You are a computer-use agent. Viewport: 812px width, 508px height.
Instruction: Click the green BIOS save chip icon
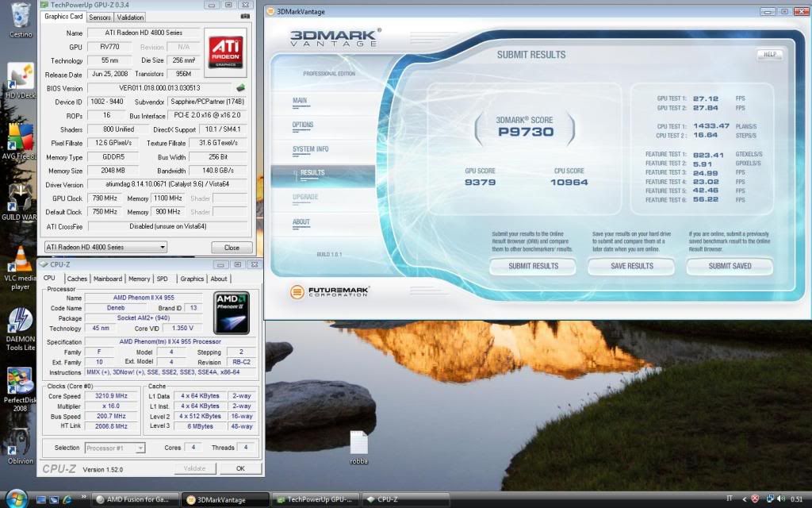(240, 87)
